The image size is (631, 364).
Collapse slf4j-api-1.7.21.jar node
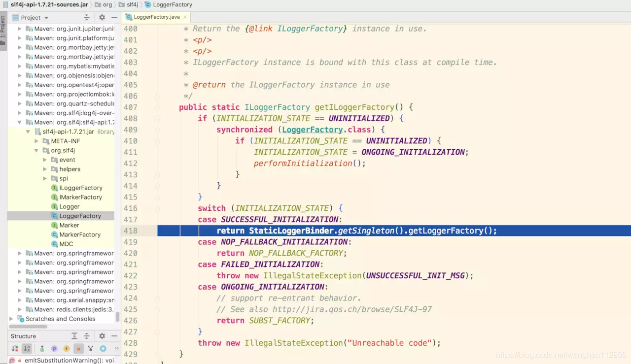coord(28,132)
